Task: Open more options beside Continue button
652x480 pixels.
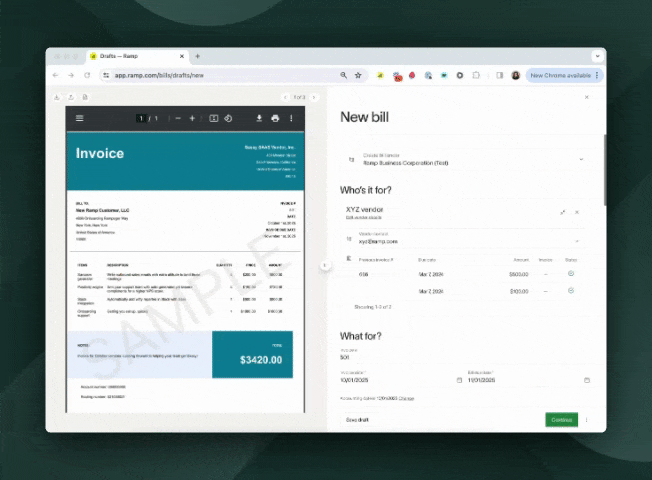Action: point(587,420)
